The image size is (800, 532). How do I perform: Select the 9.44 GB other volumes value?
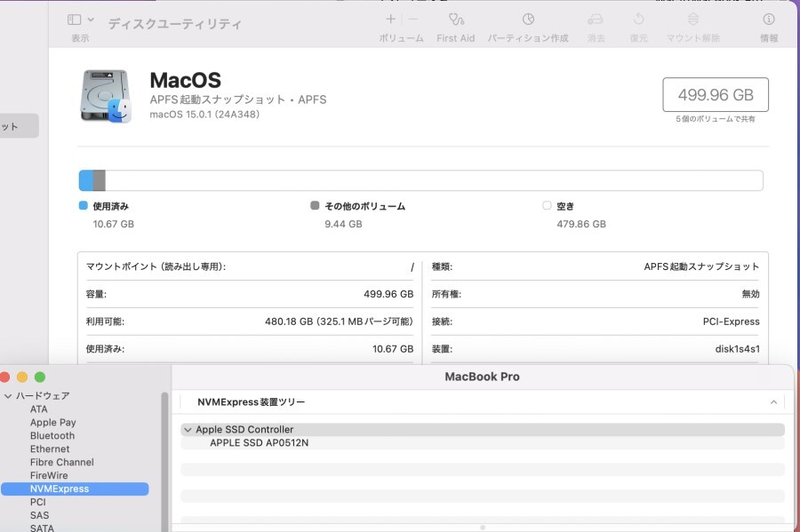(343, 224)
